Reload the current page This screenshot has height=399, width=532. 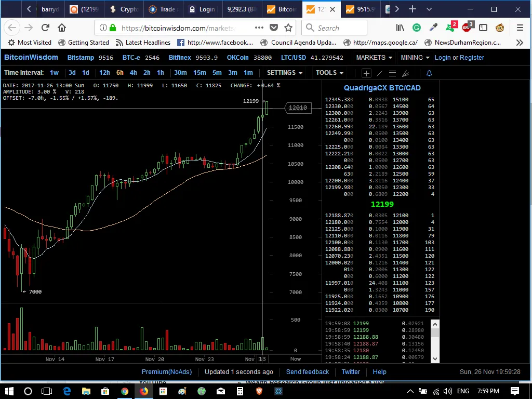pyautogui.click(x=46, y=28)
